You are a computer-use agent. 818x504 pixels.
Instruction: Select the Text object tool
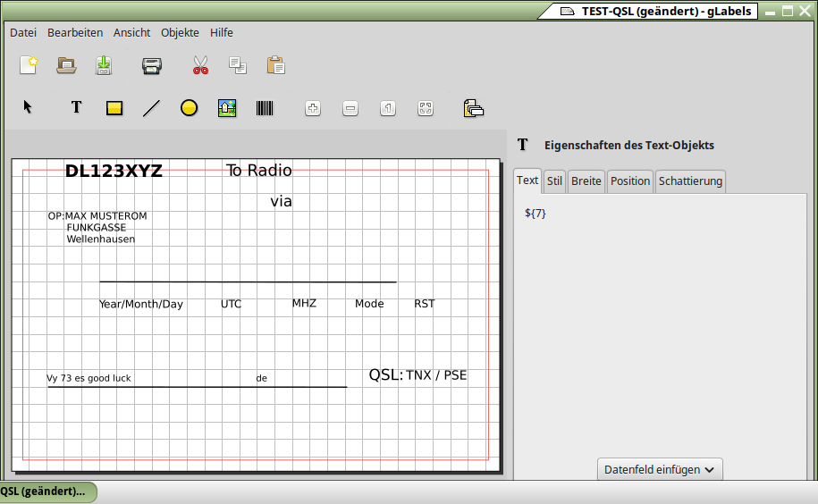[76, 108]
